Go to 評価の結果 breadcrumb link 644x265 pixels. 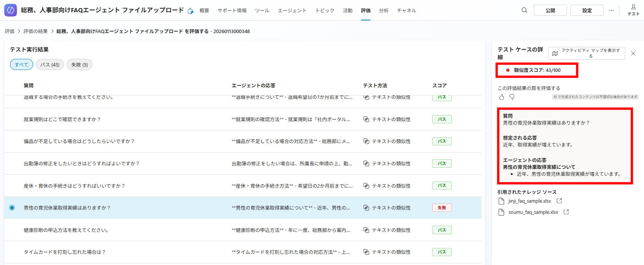tap(36, 31)
